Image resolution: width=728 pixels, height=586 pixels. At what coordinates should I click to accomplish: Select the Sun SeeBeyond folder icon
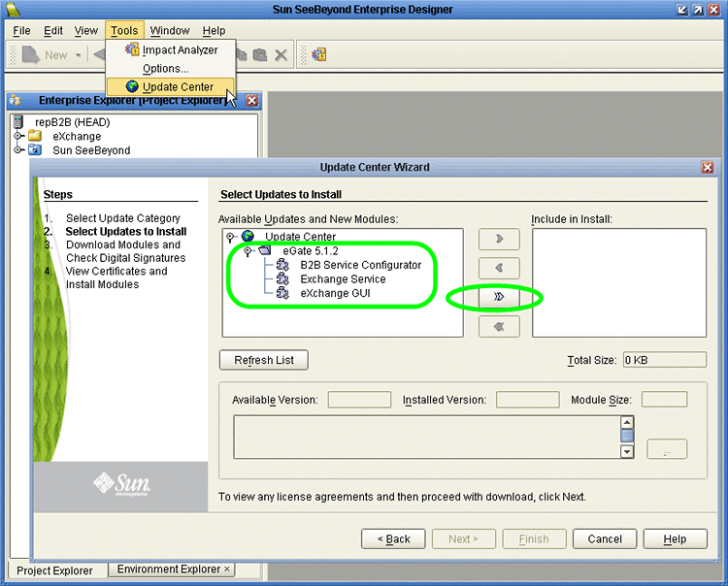(35, 149)
